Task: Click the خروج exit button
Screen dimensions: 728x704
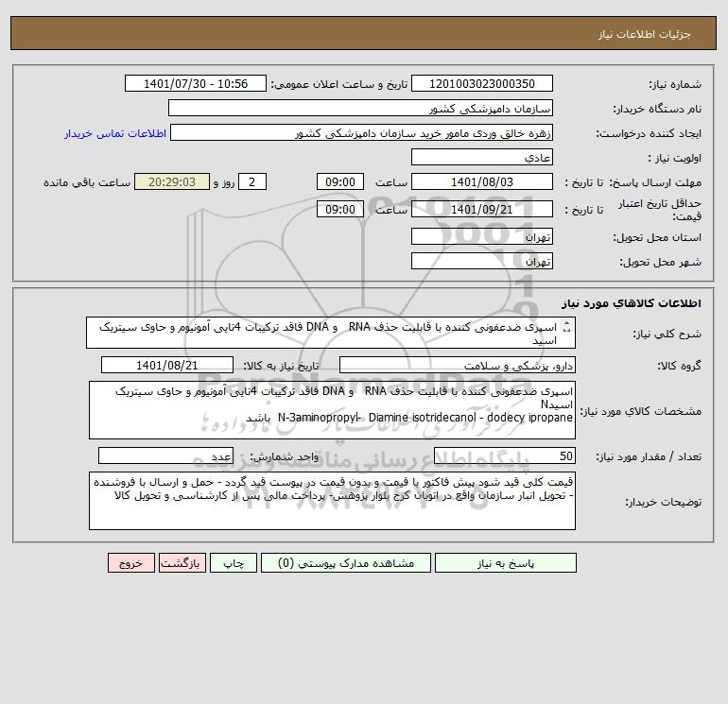Action: click(x=131, y=563)
